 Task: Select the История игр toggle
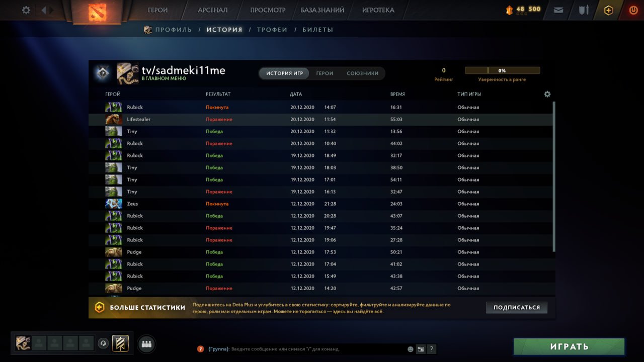[x=285, y=73]
